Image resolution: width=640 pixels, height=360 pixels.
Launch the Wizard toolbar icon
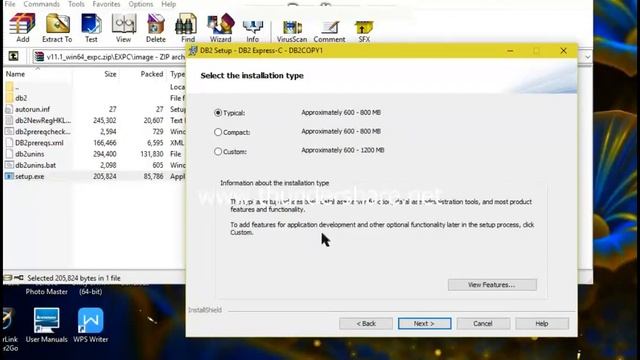coord(220,28)
